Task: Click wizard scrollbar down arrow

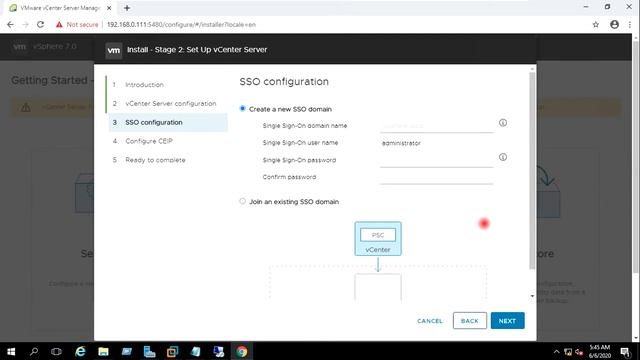Action: click(532, 296)
